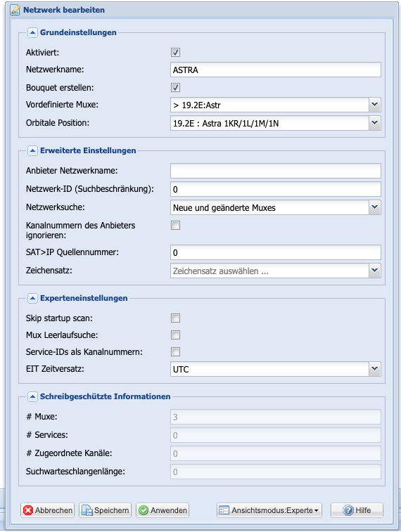Image resolution: width=401 pixels, height=532 pixels.
Task: Click the Netzwerk-ID (Suchbeschränkung) field
Action: [x=276, y=189]
